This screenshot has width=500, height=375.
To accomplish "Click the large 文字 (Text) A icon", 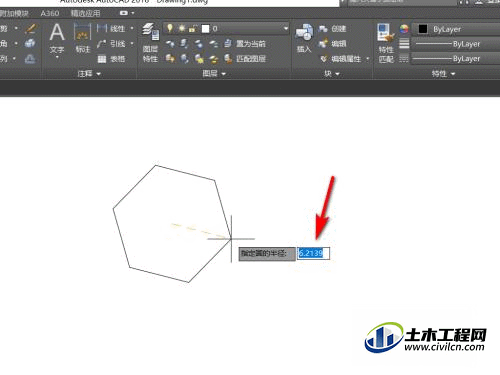I will tap(57, 32).
